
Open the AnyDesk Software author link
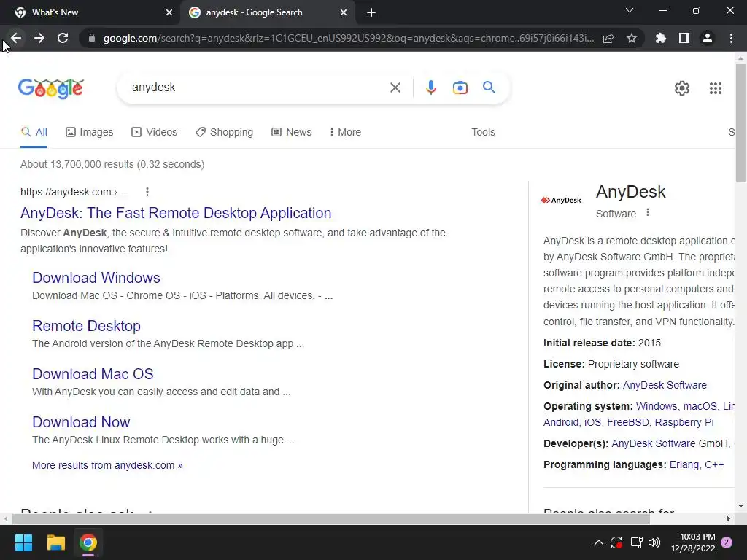tap(665, 385)
